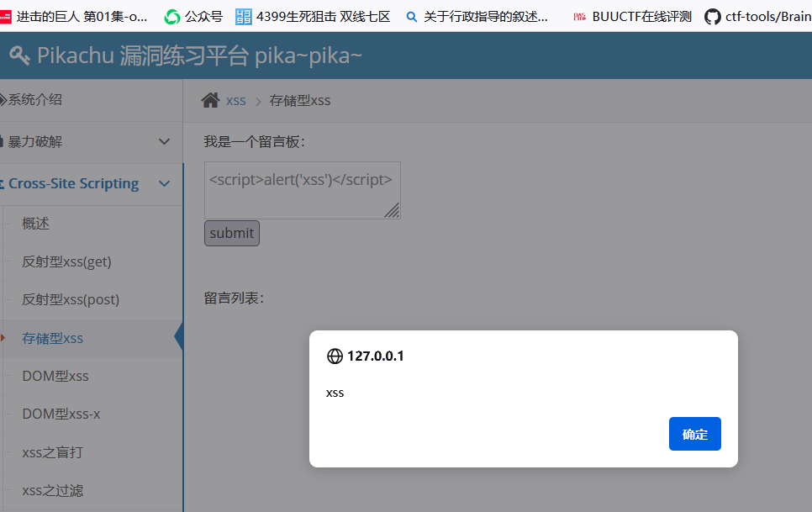Click the 确定 button in alert

click(694, 434)
